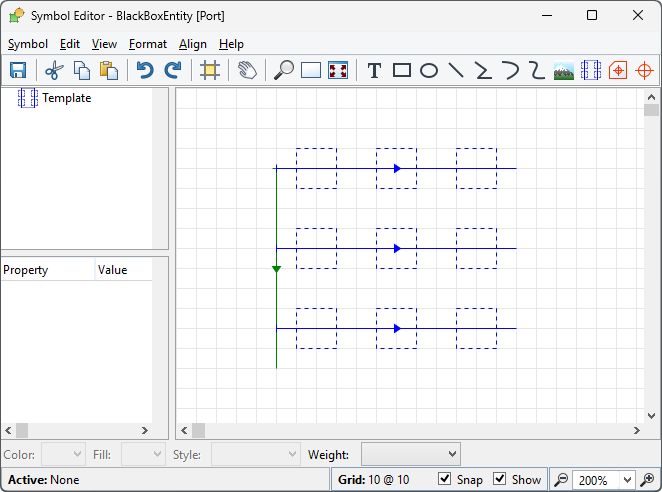
Task: Open the Format menu
Action: point(148,44)
